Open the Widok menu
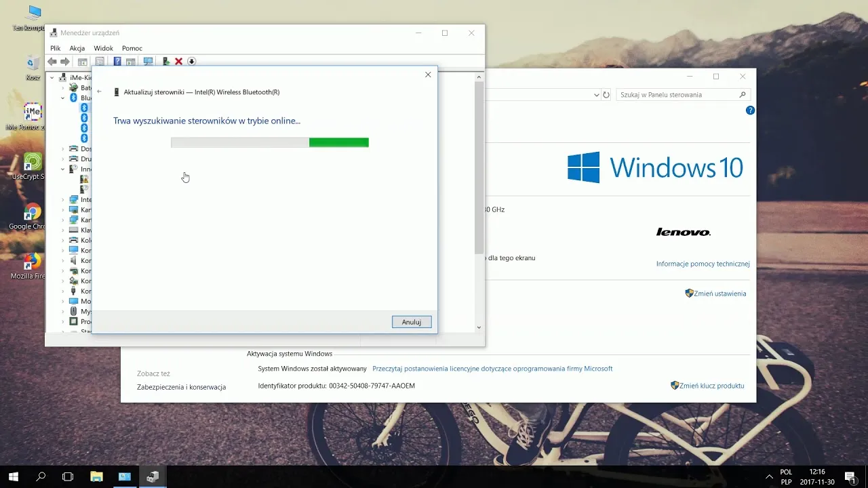 (x=103, y=48)
